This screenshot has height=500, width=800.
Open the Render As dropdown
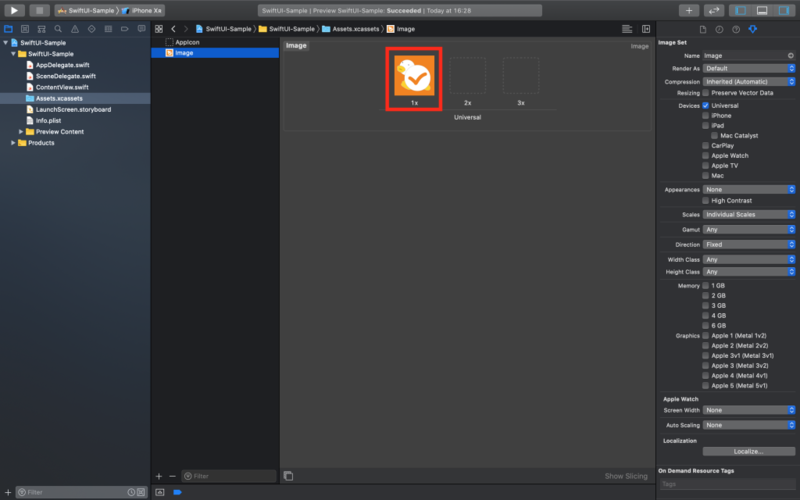[x=749, y=68]
